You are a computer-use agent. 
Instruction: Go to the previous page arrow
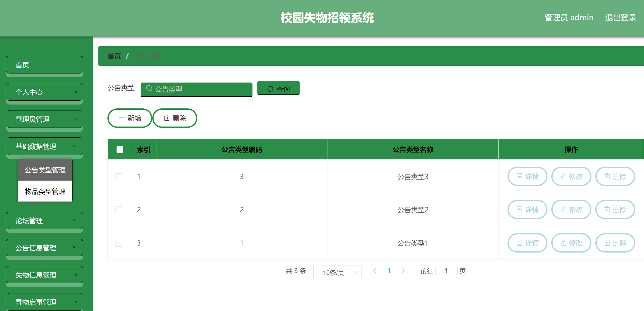pyautogui.click(x=375, y=271)
